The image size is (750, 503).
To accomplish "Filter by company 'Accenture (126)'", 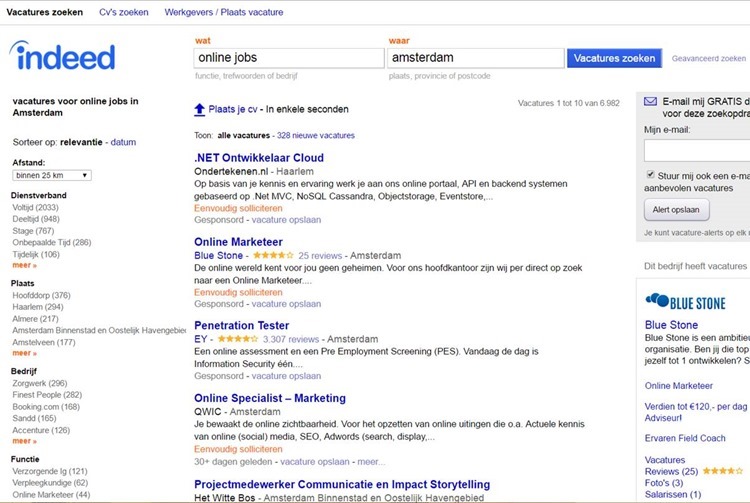I will pyautogui.click(x=41, y=430).
